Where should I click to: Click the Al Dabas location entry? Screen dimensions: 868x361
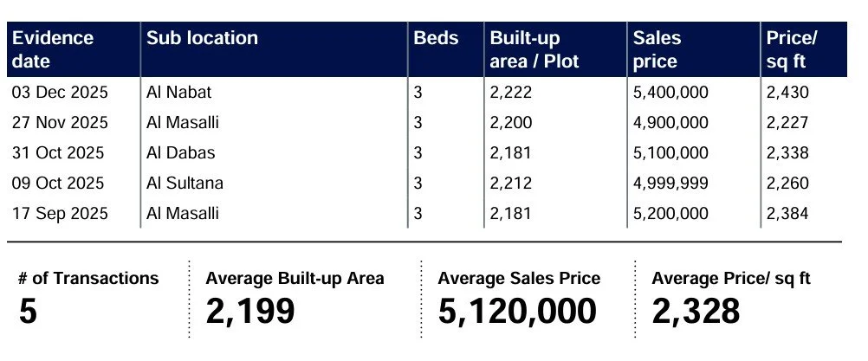pyautogui.click(x=180, y=152)
